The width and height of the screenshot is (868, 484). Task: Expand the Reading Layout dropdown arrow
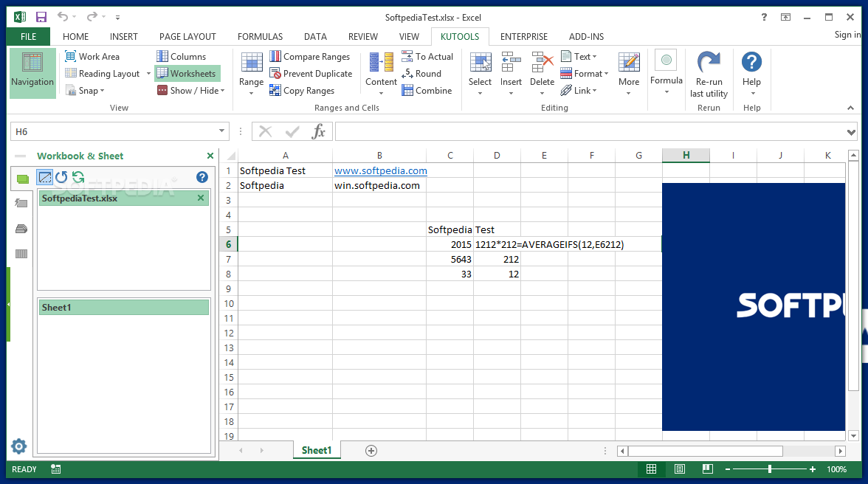pos(148,74)
